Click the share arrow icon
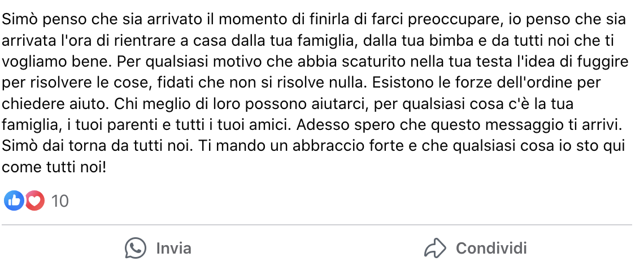 (x=435, y=248)
